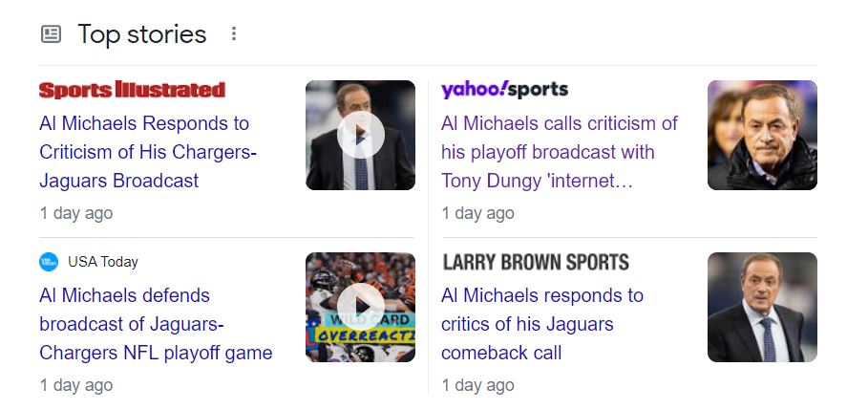868x410 pixels.
Task: Open 'Al Michaels responds to critics' comeback call story
Action: coord(541,324)
